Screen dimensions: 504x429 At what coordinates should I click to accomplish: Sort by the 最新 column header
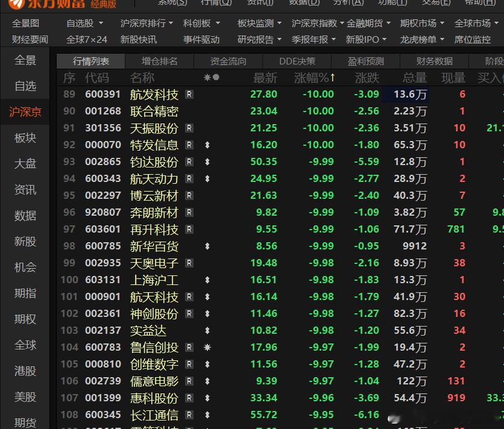point(265,78)
